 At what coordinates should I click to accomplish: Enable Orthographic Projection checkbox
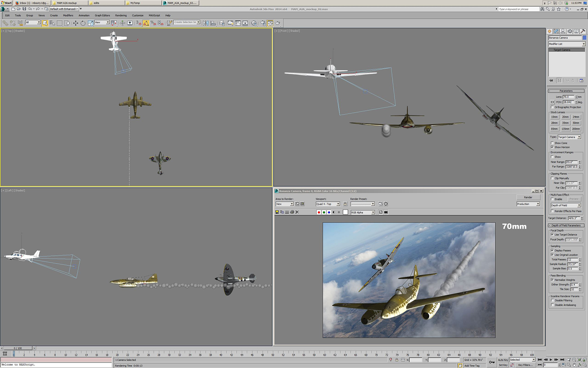552,107
